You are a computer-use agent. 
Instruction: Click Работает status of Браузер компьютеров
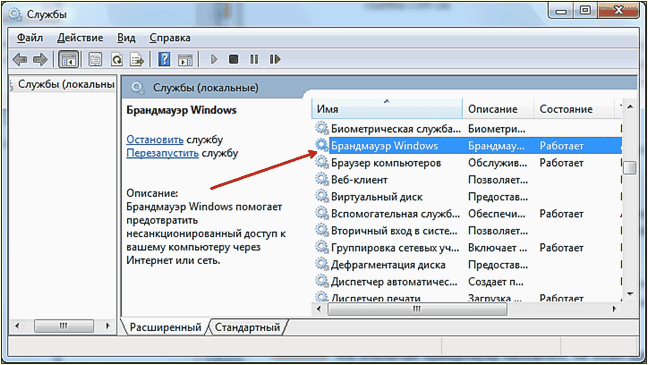[561, 162]
